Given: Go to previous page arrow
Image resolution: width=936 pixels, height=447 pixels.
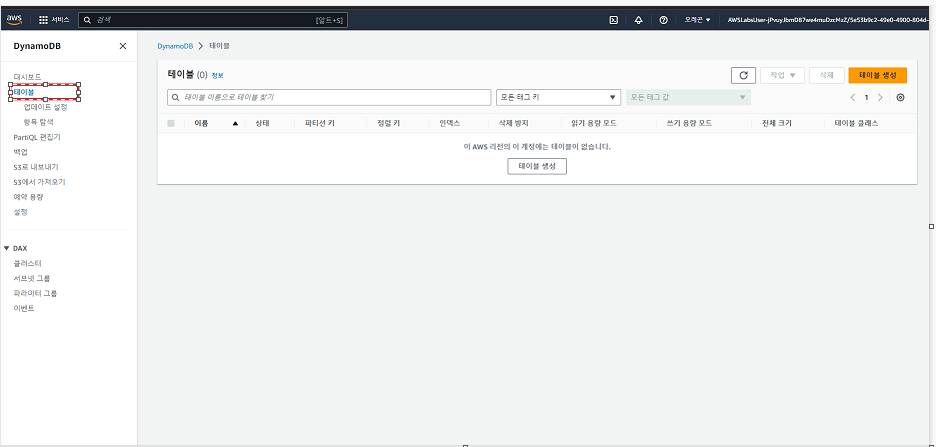Looking at the screenshot, I should [853, 97].
